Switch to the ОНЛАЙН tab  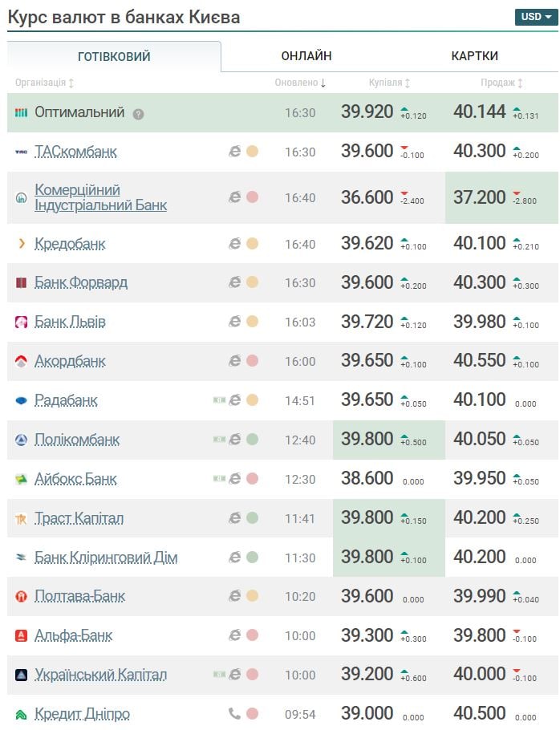click(306, 56)
